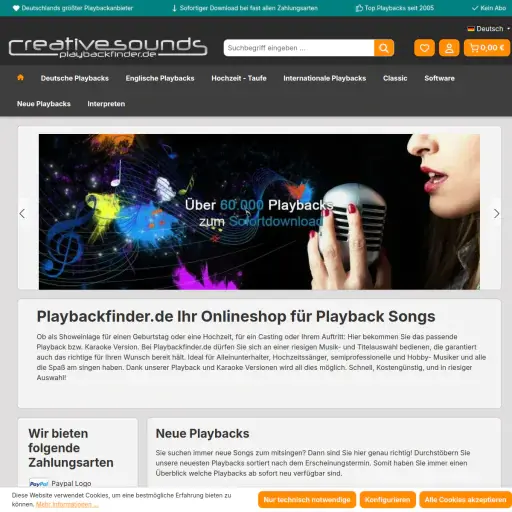Click 'Alle Cookies akzeptieren' button
The height and width of the screenshot is (512, 512).
(465, 500)
